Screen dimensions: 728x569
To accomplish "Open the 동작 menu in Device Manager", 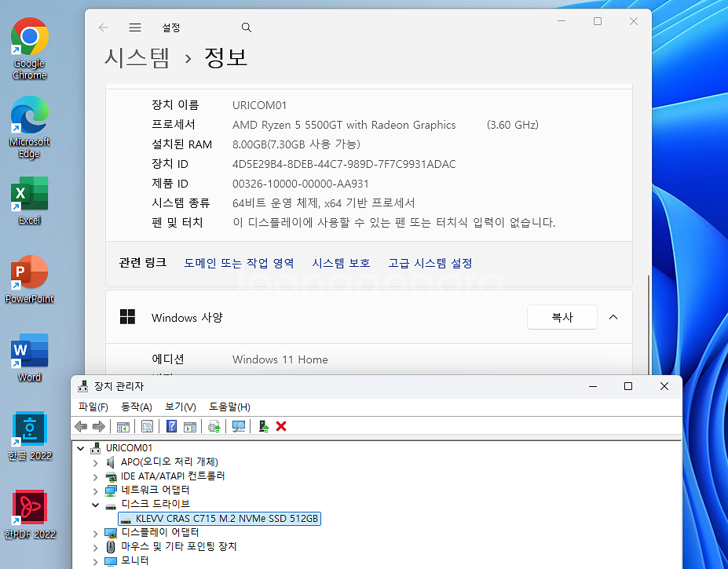I will tap(137, 407).
